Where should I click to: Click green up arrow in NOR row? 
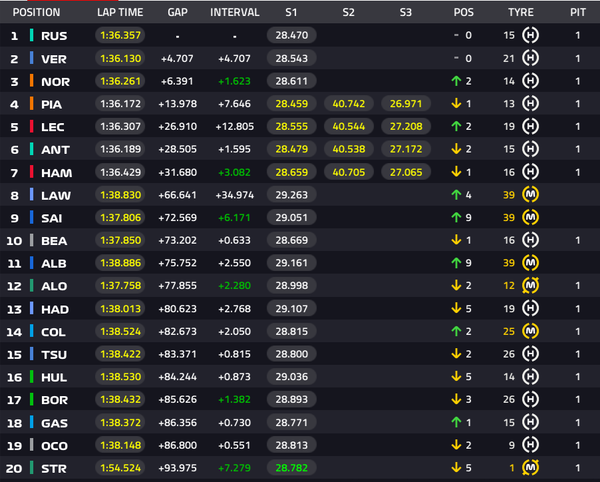coord(456,81)
